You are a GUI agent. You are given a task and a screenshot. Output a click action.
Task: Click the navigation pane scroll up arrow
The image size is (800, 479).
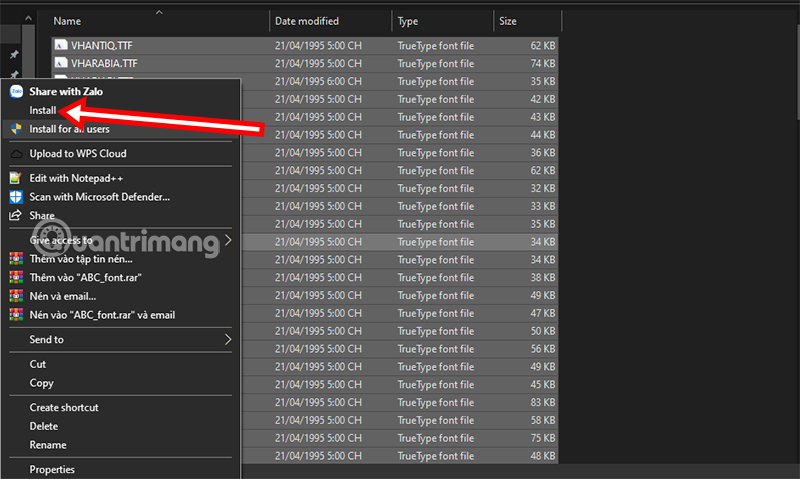click(x=28, y=18)
